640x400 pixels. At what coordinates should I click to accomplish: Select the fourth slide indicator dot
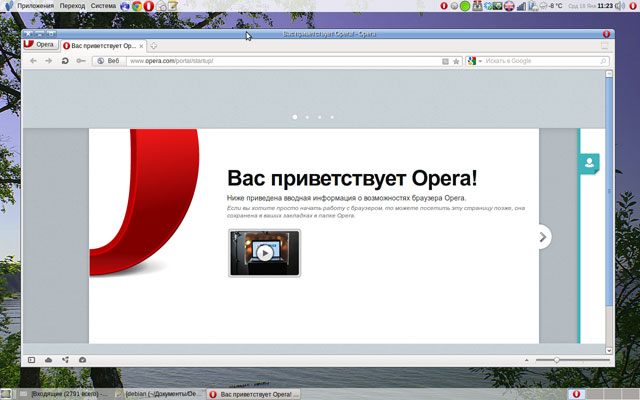[332, 117]
